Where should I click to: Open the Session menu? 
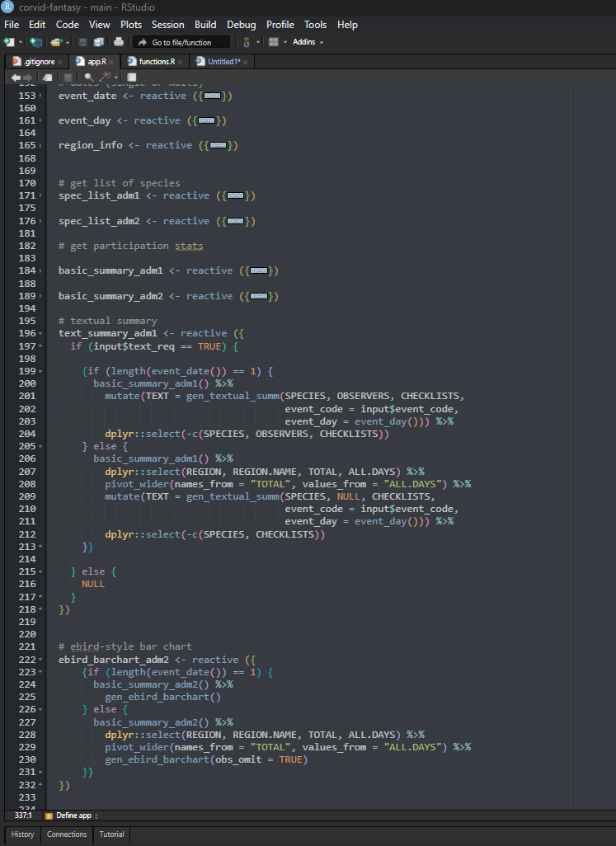[167, 25]
